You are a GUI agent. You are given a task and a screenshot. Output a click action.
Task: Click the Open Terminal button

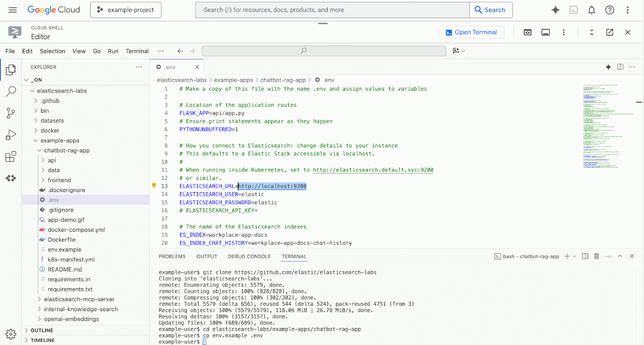click(x=472, y=32)
